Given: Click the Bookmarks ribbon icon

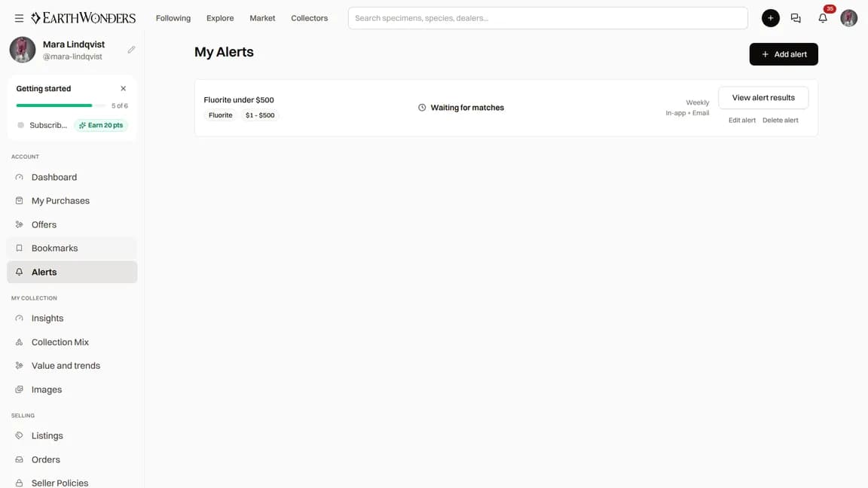Looking at the screenshot, I should pos(20,249).
